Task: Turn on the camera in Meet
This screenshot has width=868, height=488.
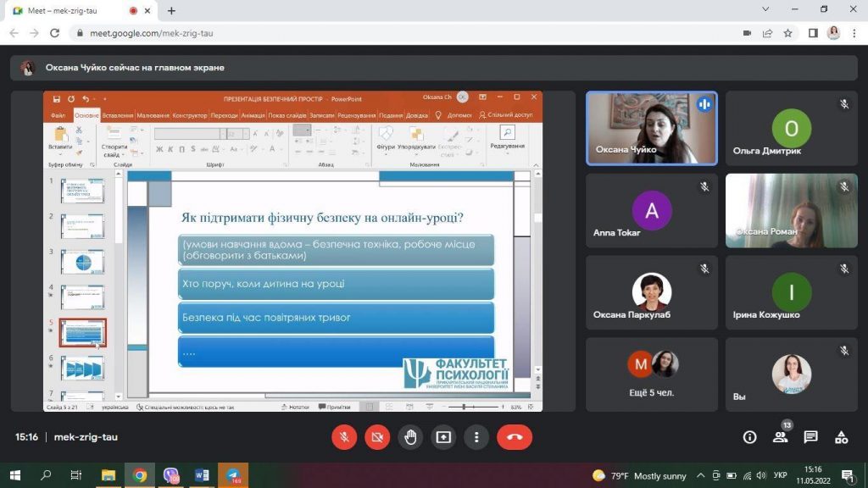Action: click(377, 437)
